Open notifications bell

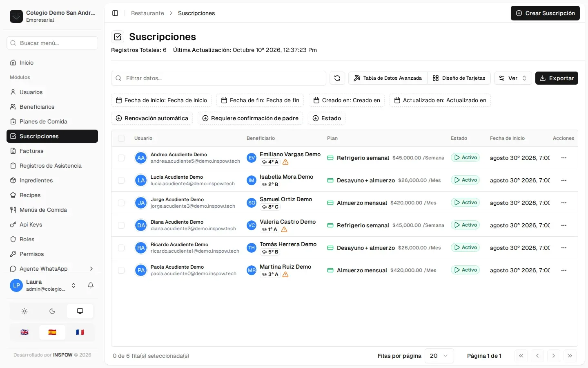click(91, 285)
